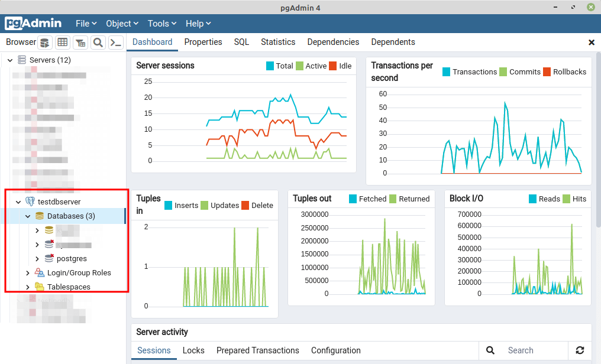601x364 pixels.
Task: Click the Filtered Rows toolbar icon
Action: [x=80, y=43]
